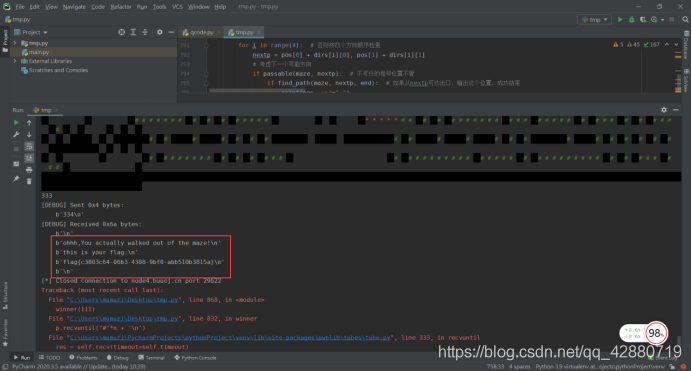Close the qcode.py editor tab

(x=218, y=33)
